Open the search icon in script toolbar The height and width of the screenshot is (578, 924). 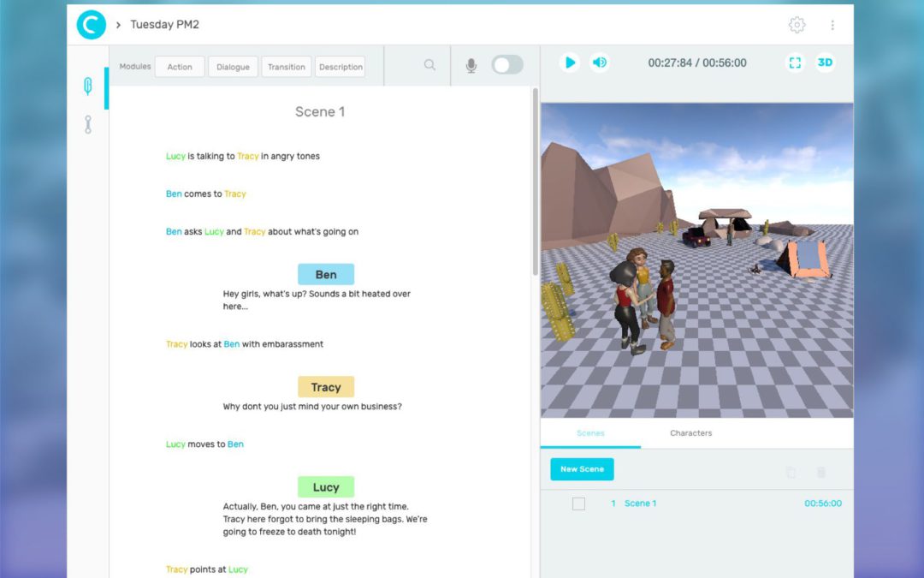tap(429, 65)
